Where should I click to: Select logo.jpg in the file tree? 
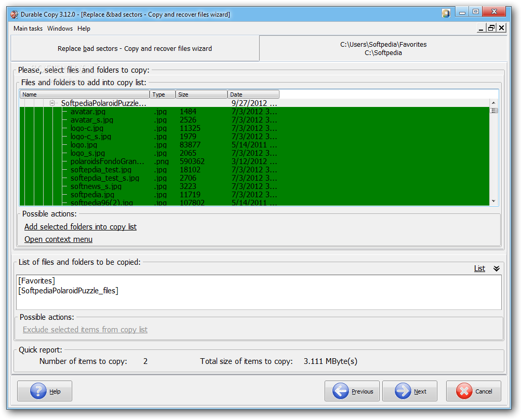coord(84,145)
